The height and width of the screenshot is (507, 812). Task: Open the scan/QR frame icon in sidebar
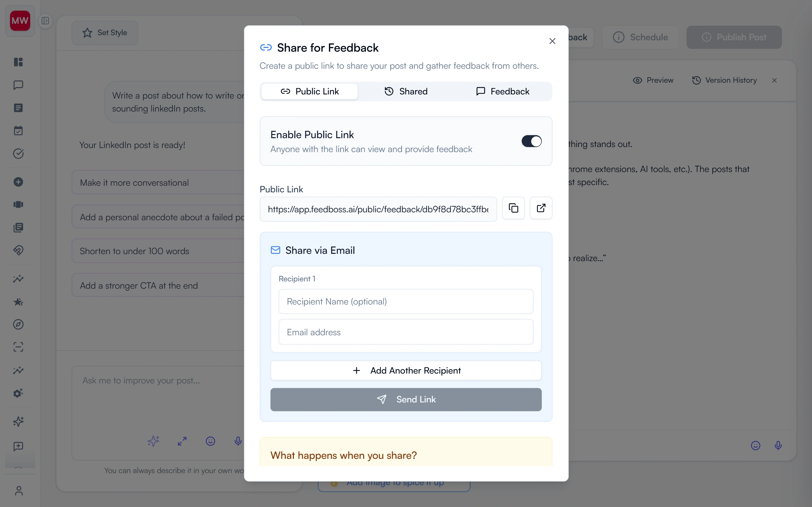coord(18,347)
